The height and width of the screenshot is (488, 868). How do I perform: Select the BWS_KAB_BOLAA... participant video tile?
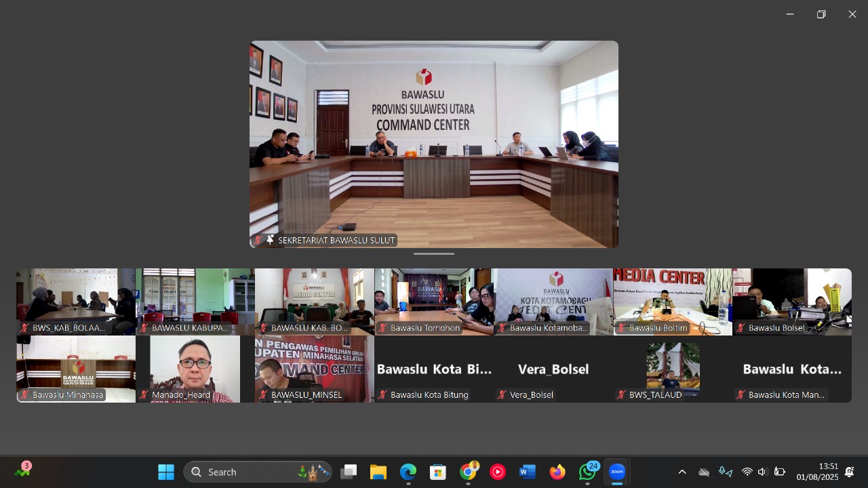coord(76,302)
